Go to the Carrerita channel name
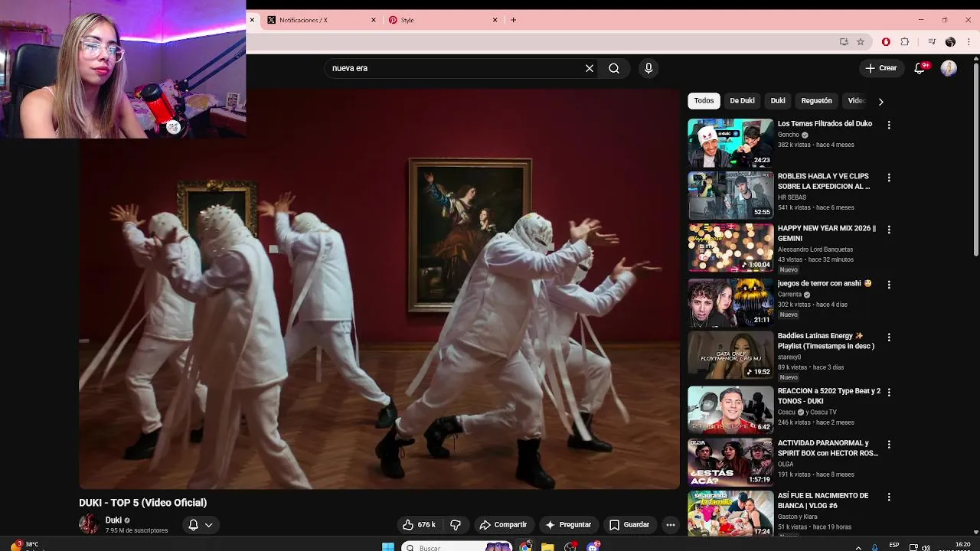The image size is (980, 551). [x=789, y=295]
